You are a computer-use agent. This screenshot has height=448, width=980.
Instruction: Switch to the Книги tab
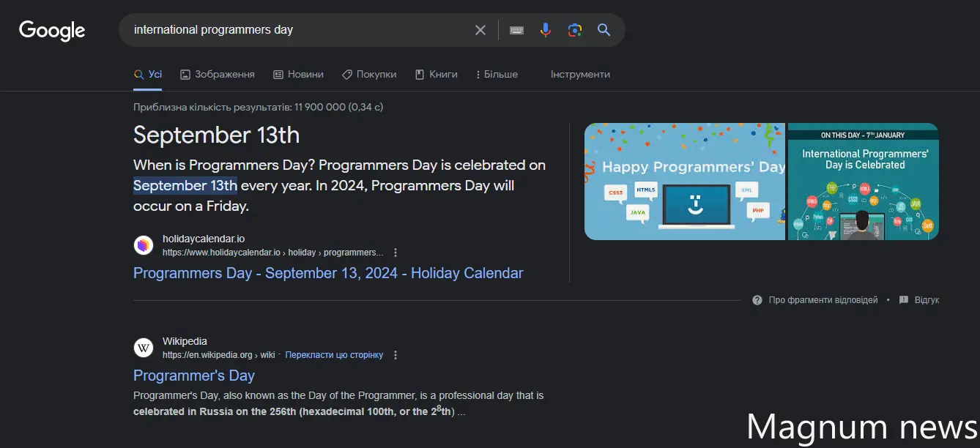pos(436,74)
